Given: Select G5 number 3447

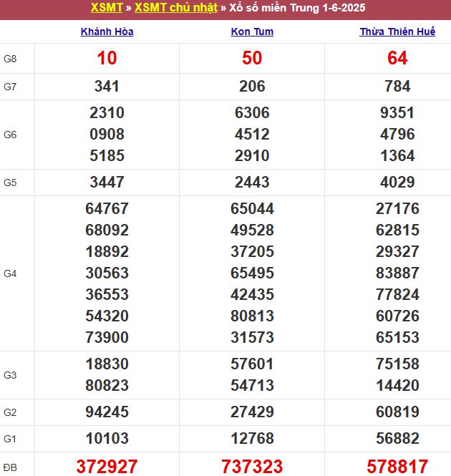Looking at the screenshot, I should coord(107,182).
